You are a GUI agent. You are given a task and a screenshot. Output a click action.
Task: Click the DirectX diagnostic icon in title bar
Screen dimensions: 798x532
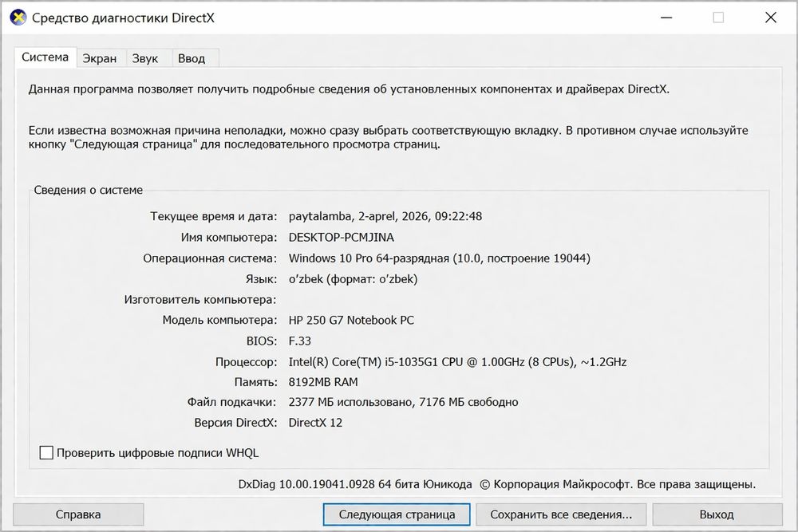point(18,18)
